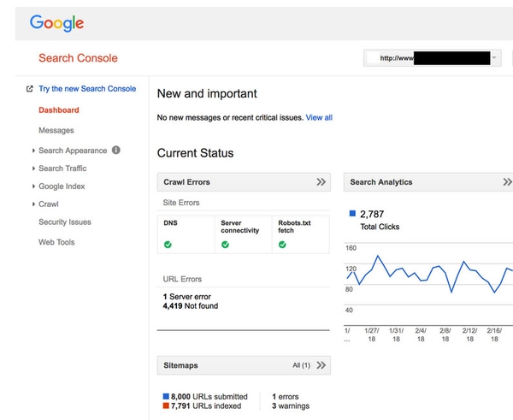Click 7,791 URLs indexed text
Screen dimensions: 513x420
(x=206, y=406)
